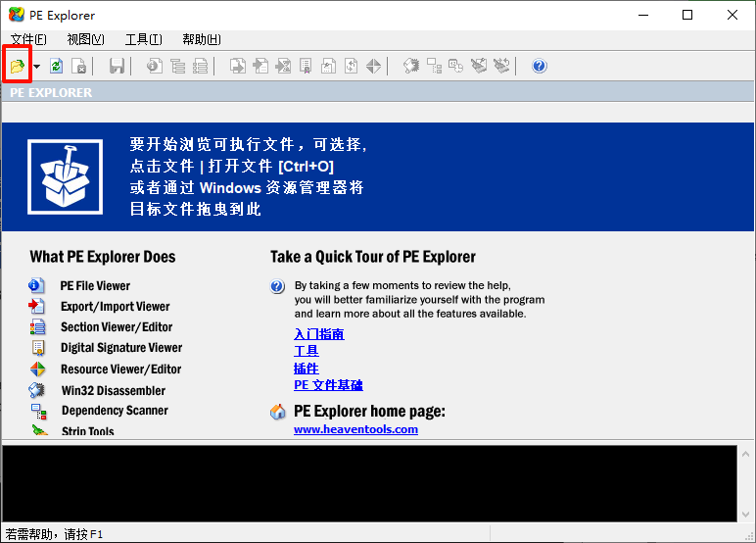Screen dimensions: 756x543
Task: Open the Help question mark toolbar icon
Action: click(539, 66)
